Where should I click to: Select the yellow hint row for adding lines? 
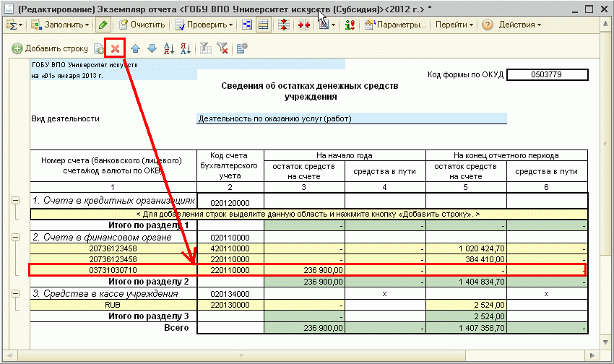308,214
